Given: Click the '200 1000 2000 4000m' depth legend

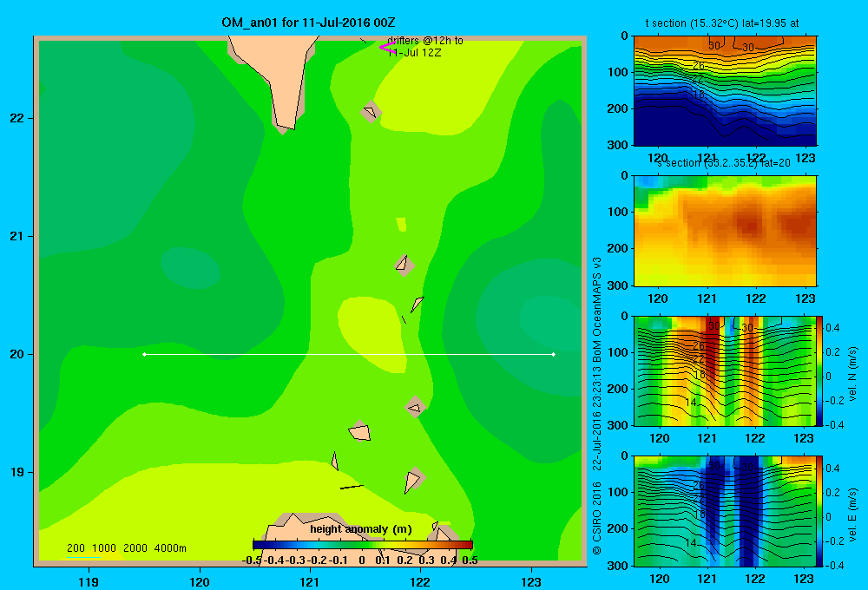Looking at the screenshot, I should point(126,548).
